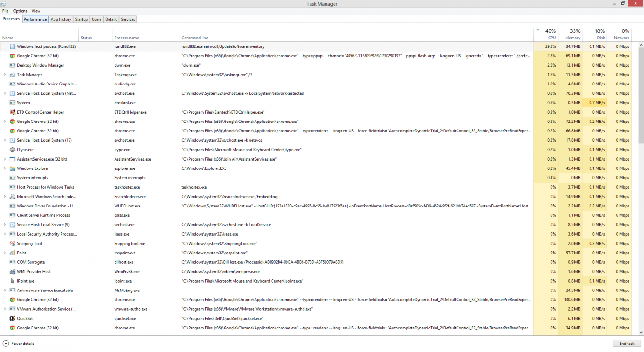The image size is (644, 352).
Task: Click the VMware Authorization Service icon
Action: (12, 309)
